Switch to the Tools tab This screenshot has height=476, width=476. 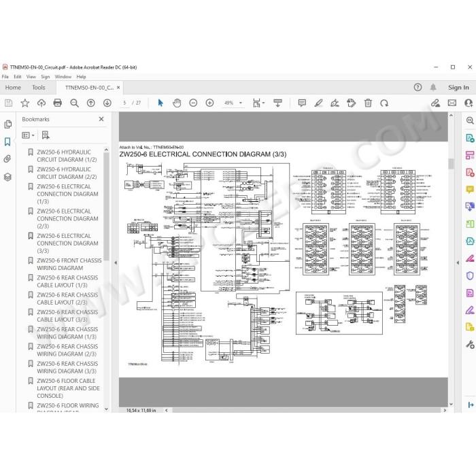tap(39, 88)
